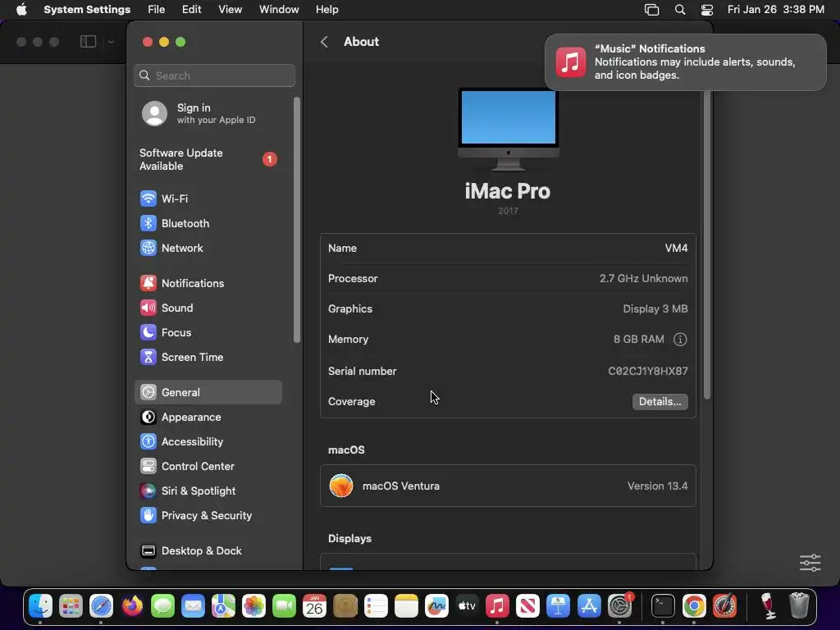Click the Memory info icon
Image resolution: width=840 pixels, height=630 pixels.
[x=680, y=340]
